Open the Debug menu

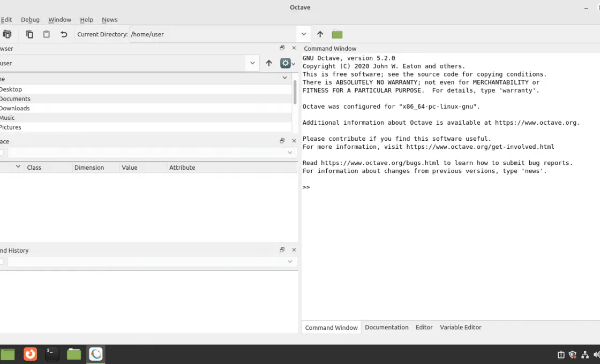[x=30, y=19]
